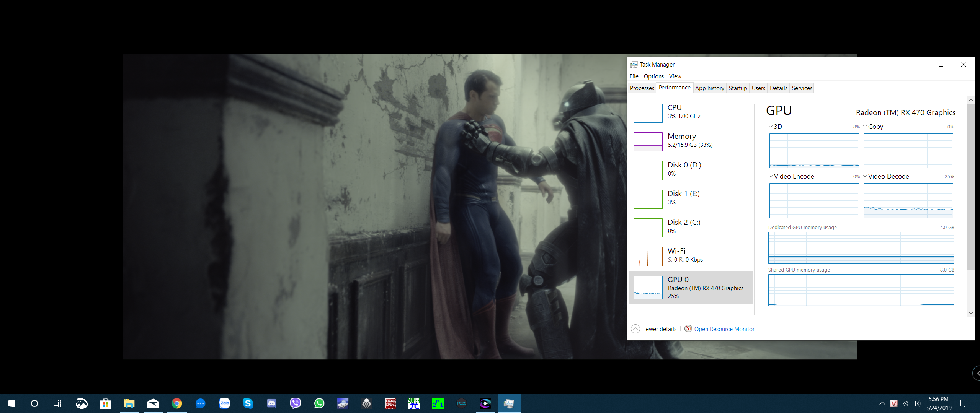Launch ROG CPU-Z from taskbar
The image size is (980, 413).
pyautogui.click(x=390, y=403)
